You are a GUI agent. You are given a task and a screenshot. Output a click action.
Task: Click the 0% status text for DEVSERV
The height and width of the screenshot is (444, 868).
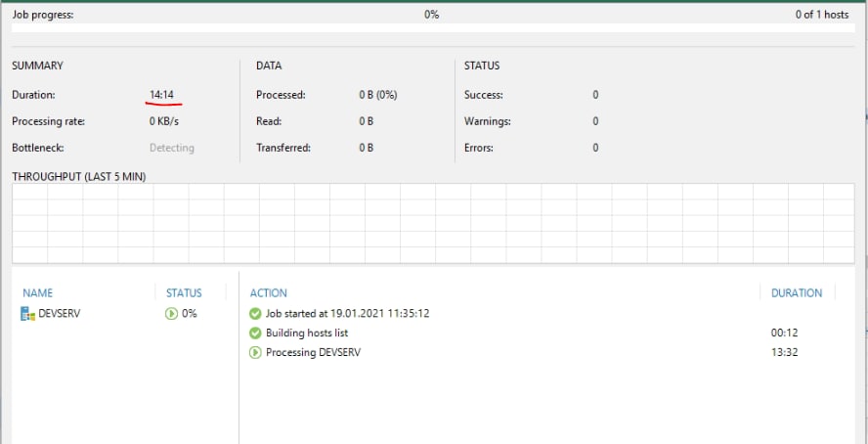[190, 314]
